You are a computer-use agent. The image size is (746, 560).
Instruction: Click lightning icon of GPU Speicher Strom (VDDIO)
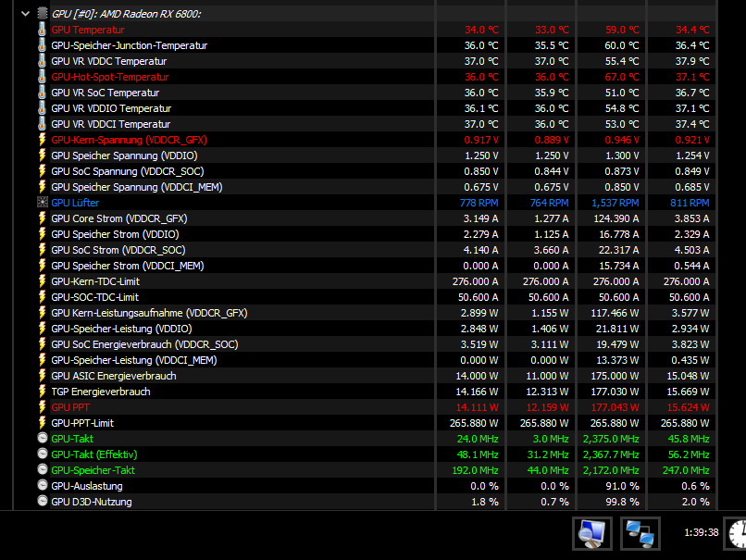pyautogui.click(x=42, y=233)
